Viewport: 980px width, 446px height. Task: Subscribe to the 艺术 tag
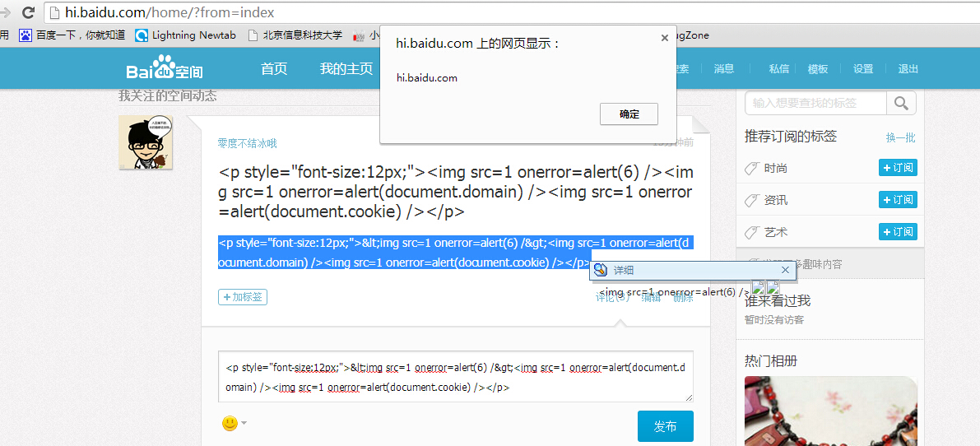[x=898, y=231]
